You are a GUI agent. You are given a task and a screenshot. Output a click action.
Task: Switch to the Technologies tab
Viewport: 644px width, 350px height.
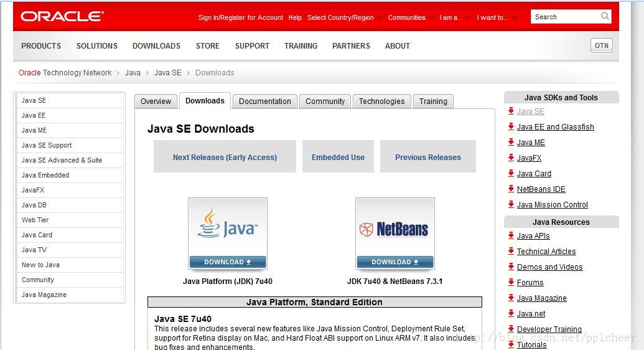point(381,101)
